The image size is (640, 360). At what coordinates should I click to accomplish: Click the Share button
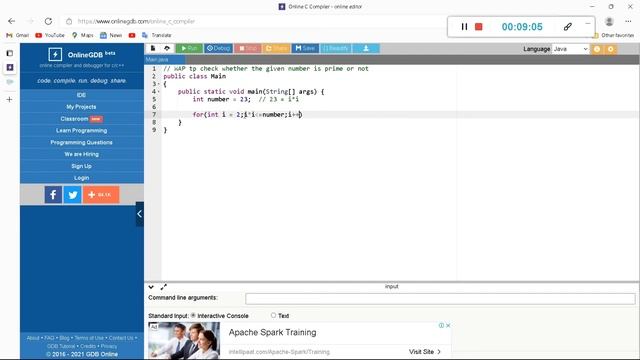click(x=276, y=48)
